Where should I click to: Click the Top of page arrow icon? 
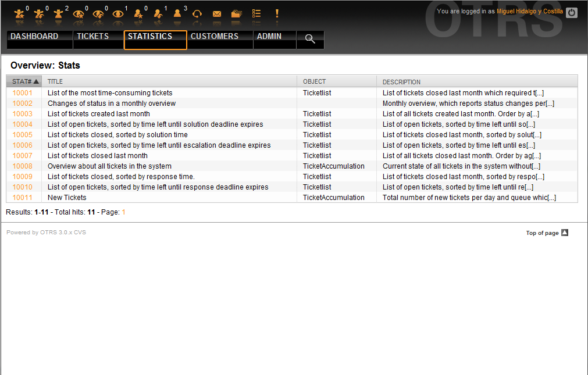tap(564, 233)
